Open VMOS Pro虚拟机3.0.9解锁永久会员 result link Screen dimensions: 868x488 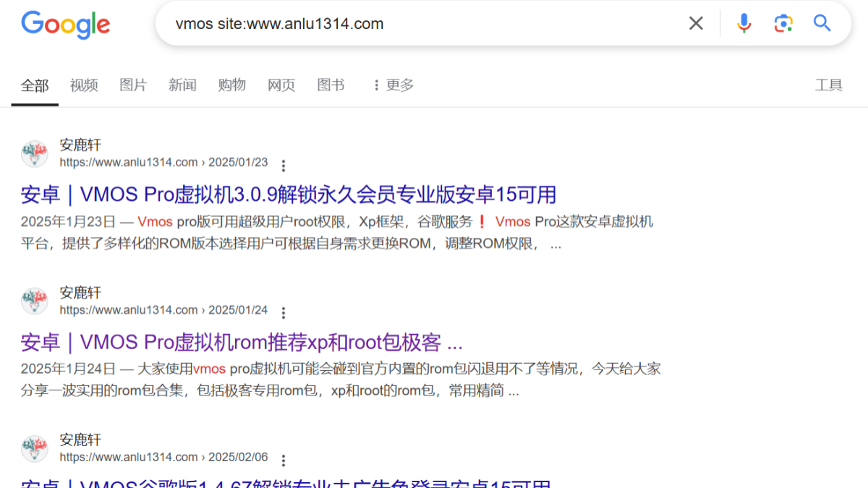click(289, 194)
